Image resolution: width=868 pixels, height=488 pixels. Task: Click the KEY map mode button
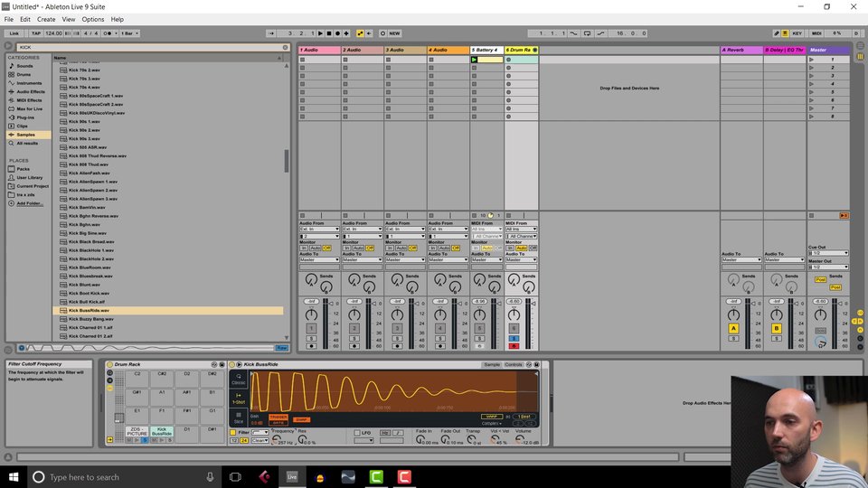coord(797,33)
